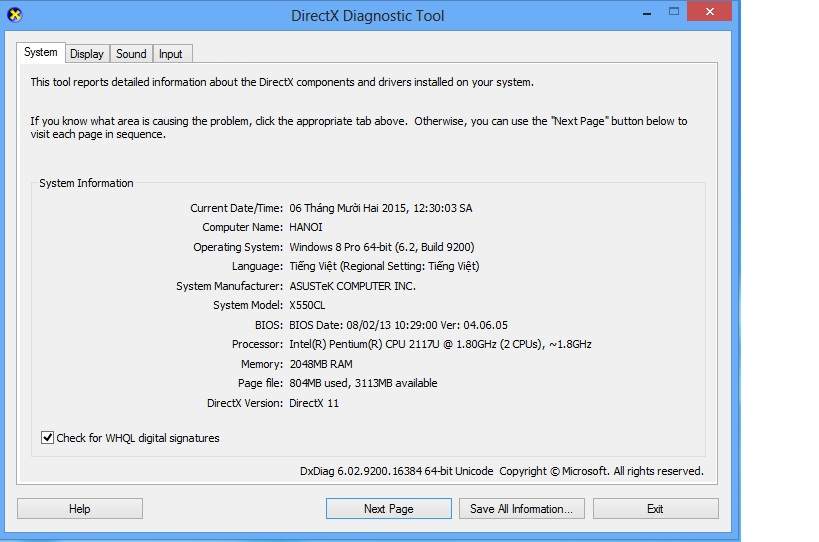Select the computer name value HANOI
The height and width of the screenshot is (542, 819).
(306, 227)
